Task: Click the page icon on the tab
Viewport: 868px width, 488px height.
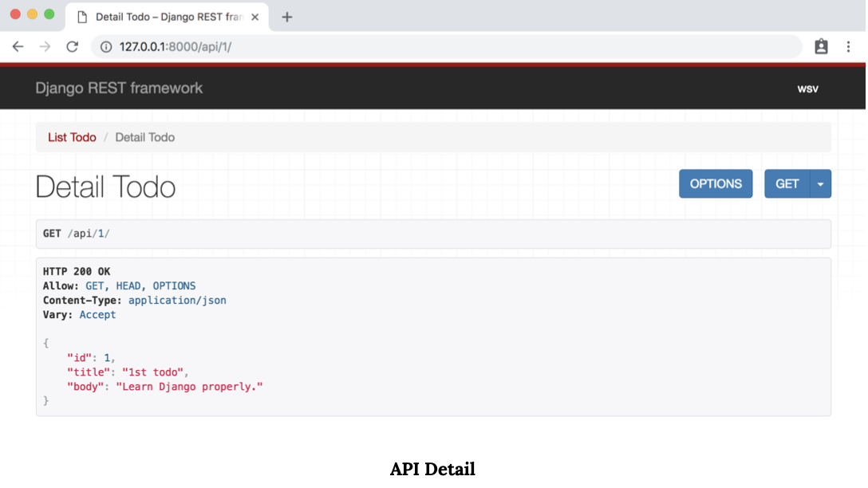Action: coord(82,18)
